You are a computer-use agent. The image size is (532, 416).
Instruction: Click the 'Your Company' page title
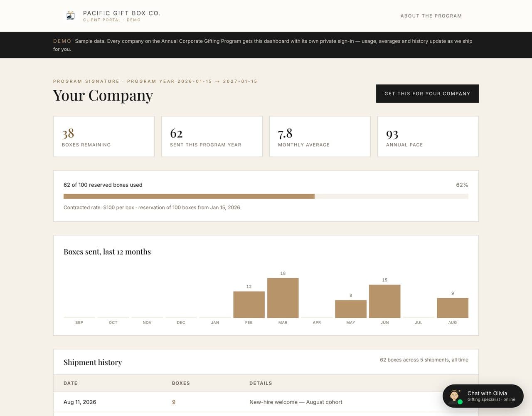coord(103,95)
